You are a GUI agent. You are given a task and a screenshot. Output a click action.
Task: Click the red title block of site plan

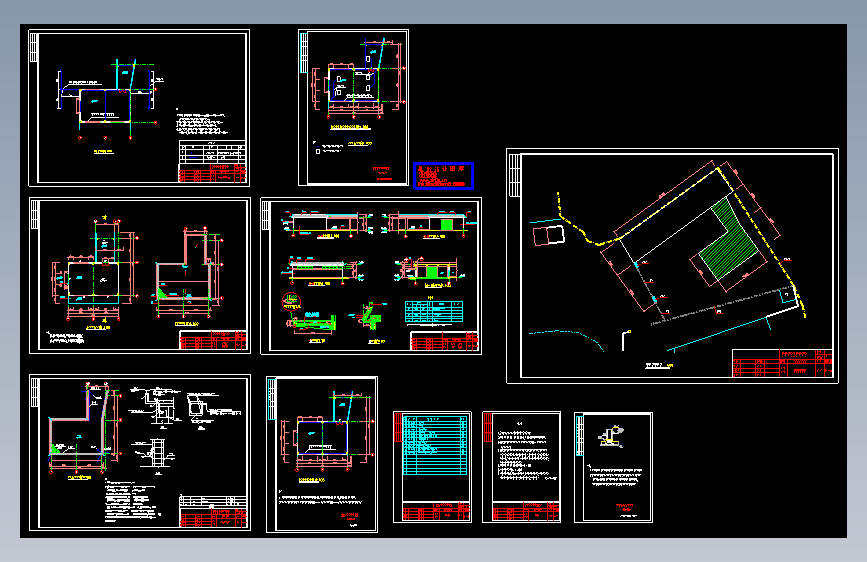[782, 363]
